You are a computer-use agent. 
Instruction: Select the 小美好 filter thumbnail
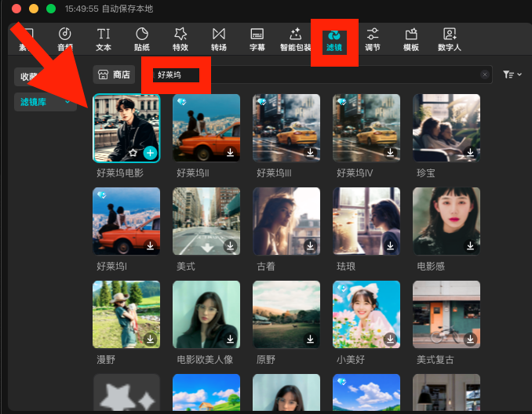click(366, 314)
